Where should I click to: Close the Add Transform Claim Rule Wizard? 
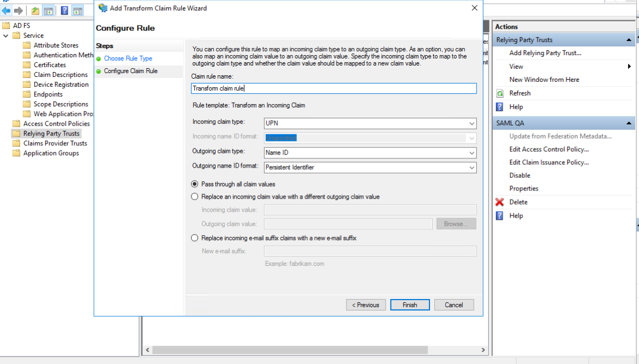click(474, 8)
